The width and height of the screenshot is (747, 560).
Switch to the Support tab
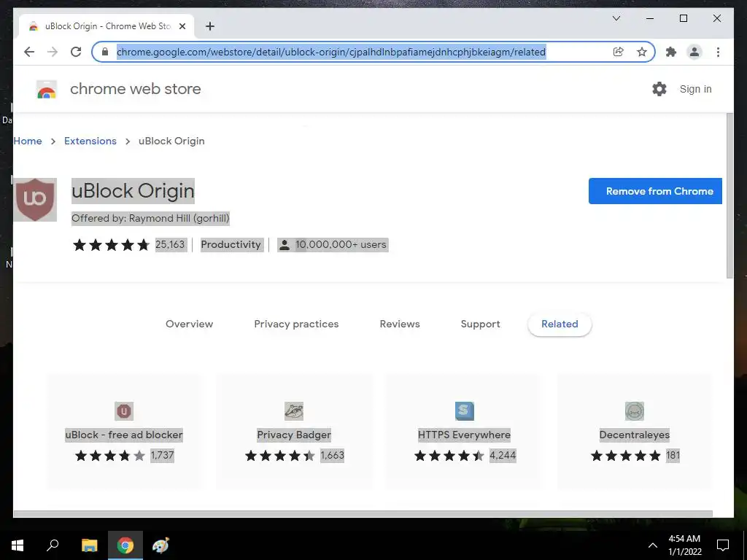pos(480,324)
